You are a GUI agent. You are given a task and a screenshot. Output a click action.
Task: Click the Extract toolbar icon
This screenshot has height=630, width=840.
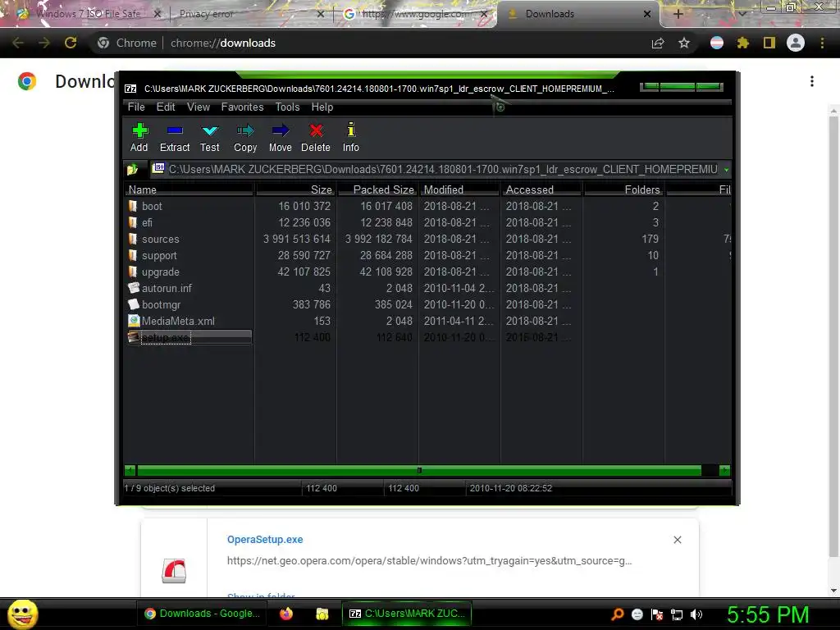[175, 130]
